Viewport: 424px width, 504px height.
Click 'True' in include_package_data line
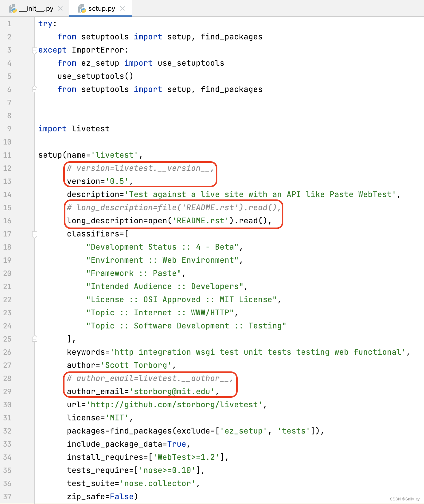[x=177, y=444]
